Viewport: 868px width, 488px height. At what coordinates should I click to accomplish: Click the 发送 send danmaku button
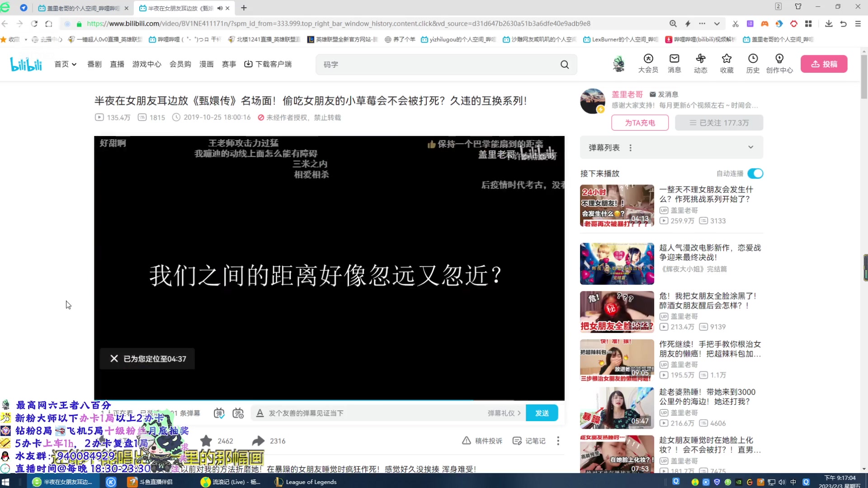542,413
